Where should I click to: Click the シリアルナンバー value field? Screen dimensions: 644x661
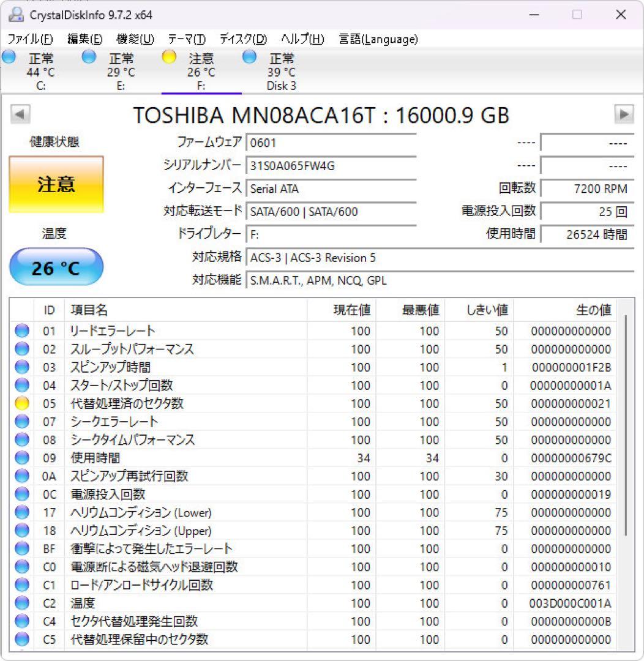click(x=331, y=166)
